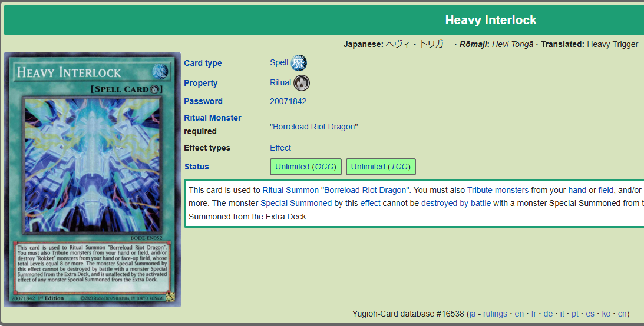Open the TCG link in status box

coord(399,167)
